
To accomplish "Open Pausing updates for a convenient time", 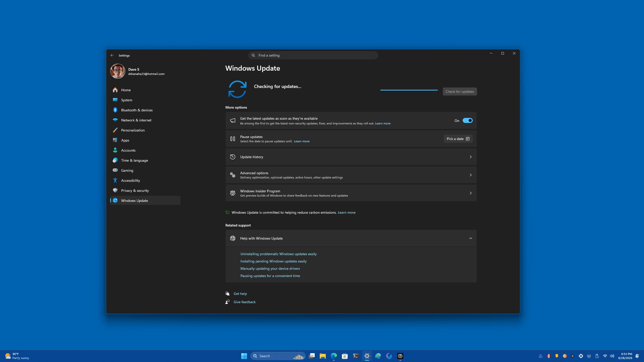I will tap(270, 276).
